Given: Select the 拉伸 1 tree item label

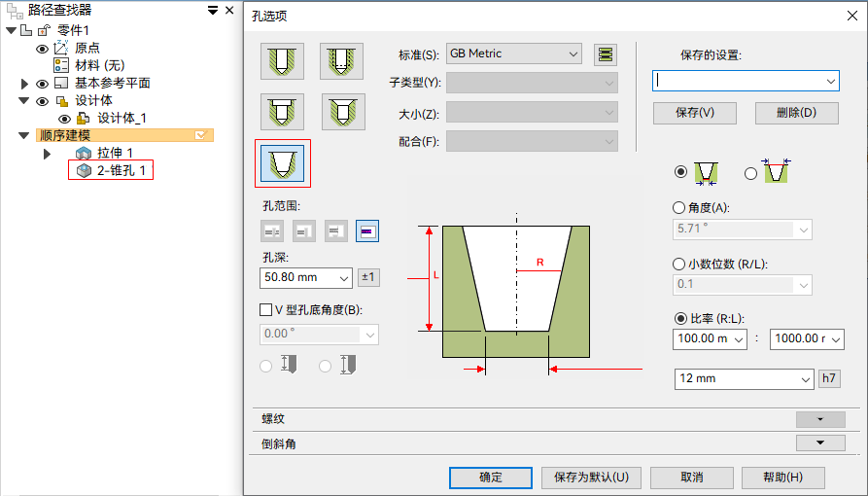Looking at the screenshot, I should [115, 153].
